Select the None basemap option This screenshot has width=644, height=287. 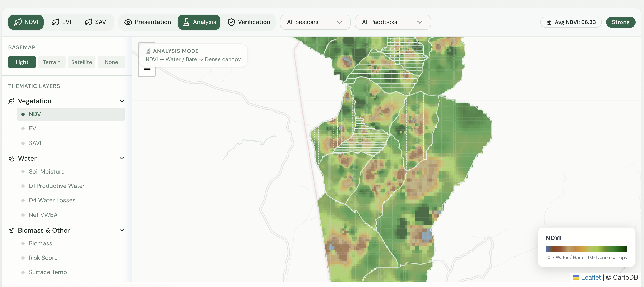coord(111,62)
